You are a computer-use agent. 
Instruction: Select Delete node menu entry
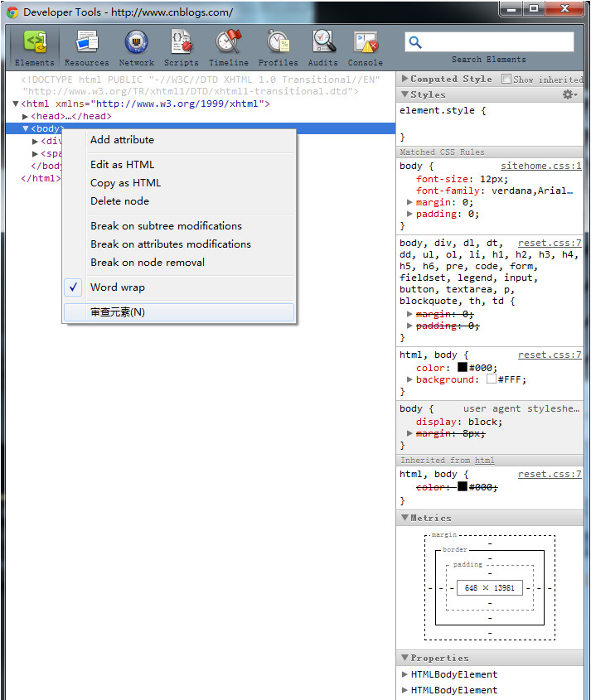[x=119, y=201]
